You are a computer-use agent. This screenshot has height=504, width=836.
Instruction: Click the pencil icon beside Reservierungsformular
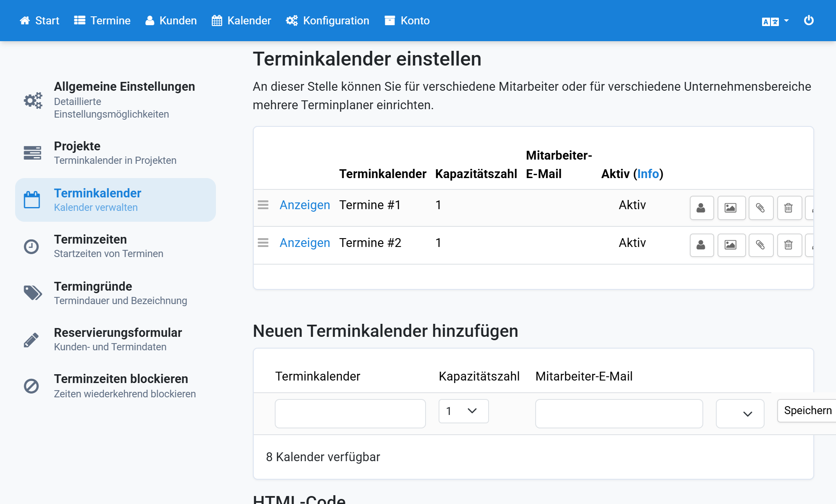pyautogui.click(x=31, y=340)
